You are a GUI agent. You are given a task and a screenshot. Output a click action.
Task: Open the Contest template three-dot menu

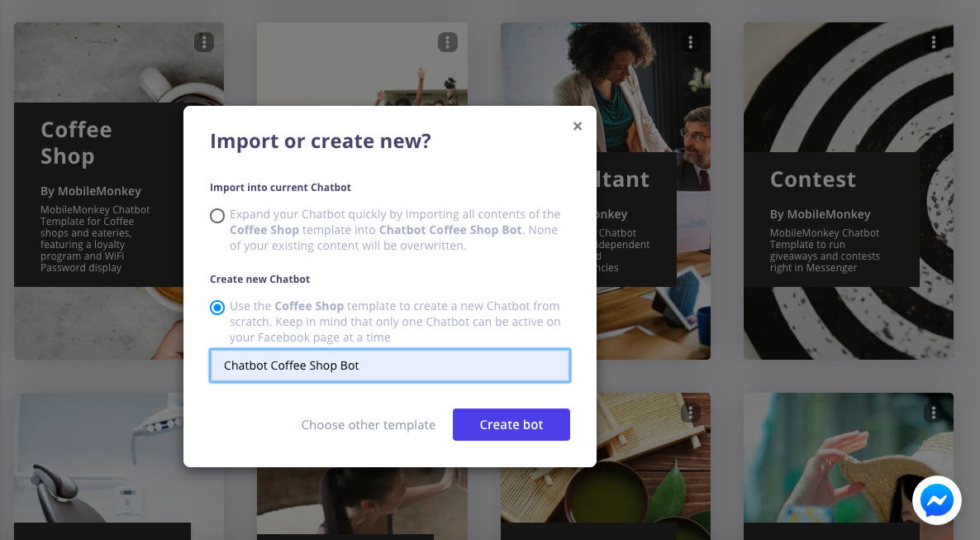click(x=933, y=42)
